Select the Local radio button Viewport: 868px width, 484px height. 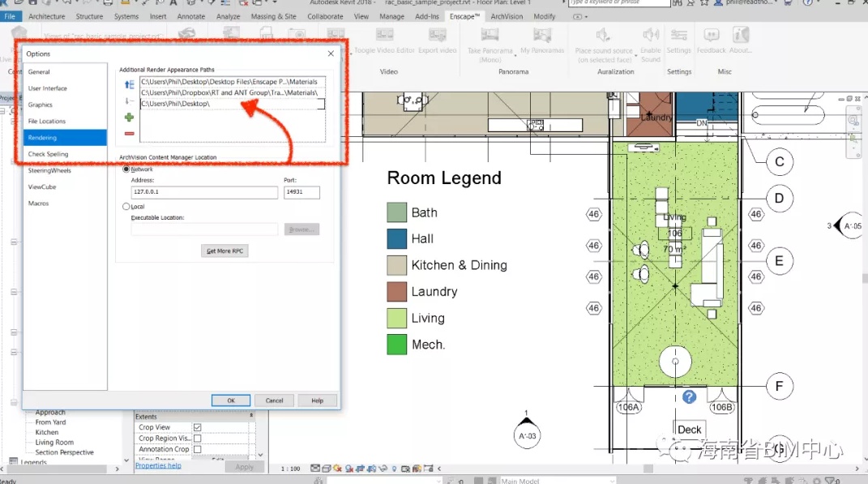coord(126,207)
